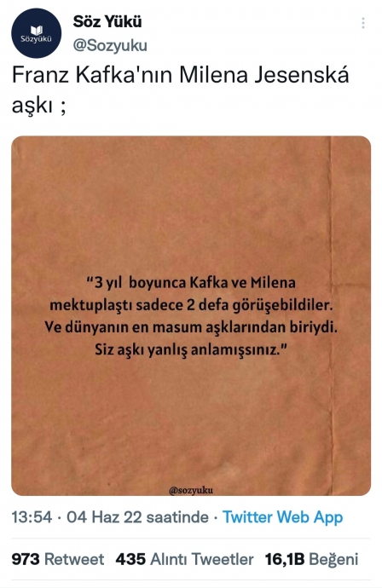The height and width of the screenshot is (588, 382).
Task: Open the @Sozyuku handle link
Action: pos(110,46)
